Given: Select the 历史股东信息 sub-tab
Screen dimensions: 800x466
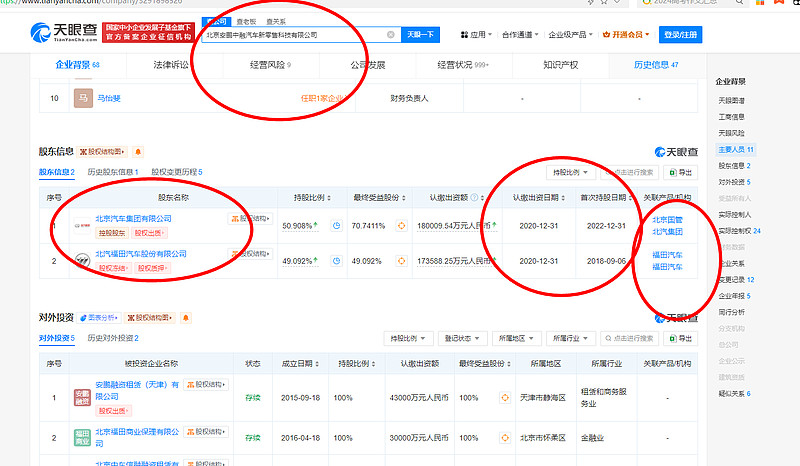Looking at the screenshot, I should pyautogui.click(x=113, y=172).
